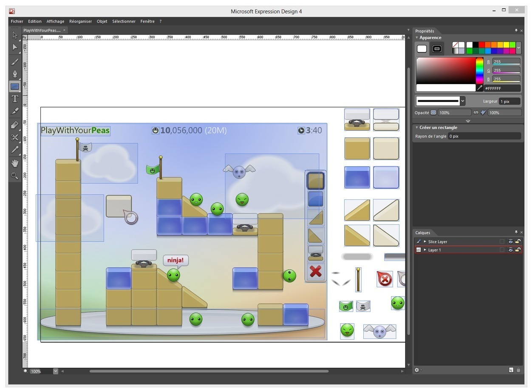
Task: Pick the red color swatch
Action: [x=482, y=45]
